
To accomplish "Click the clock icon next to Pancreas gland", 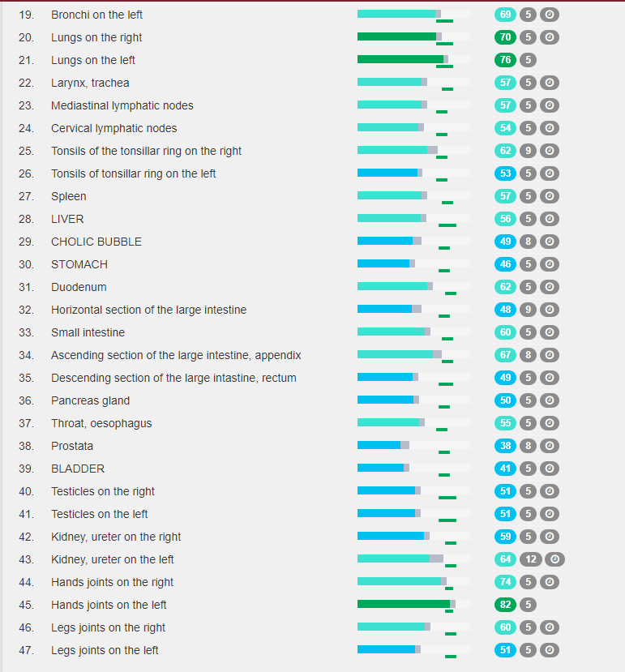I will coord(550,400).
